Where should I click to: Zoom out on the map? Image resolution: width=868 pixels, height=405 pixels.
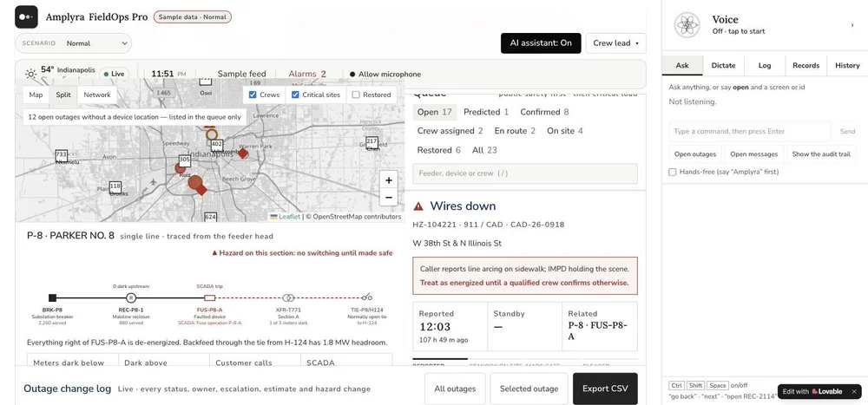[389, 197]
